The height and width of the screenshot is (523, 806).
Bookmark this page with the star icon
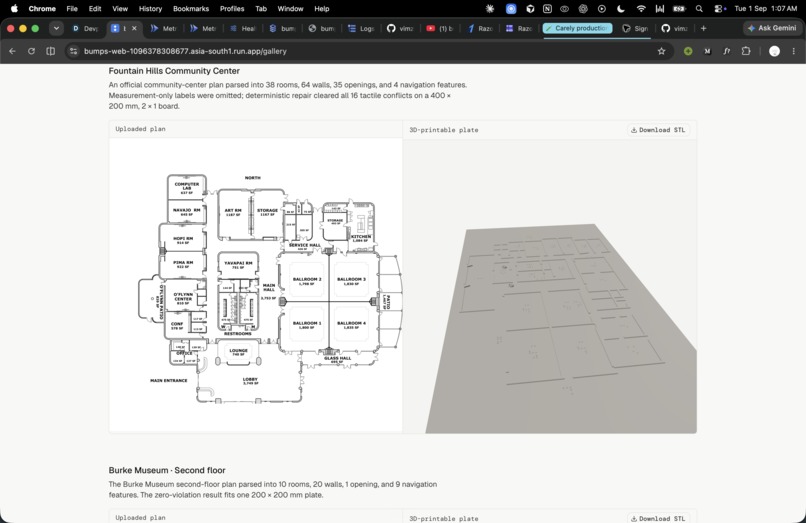coord(661,51)
